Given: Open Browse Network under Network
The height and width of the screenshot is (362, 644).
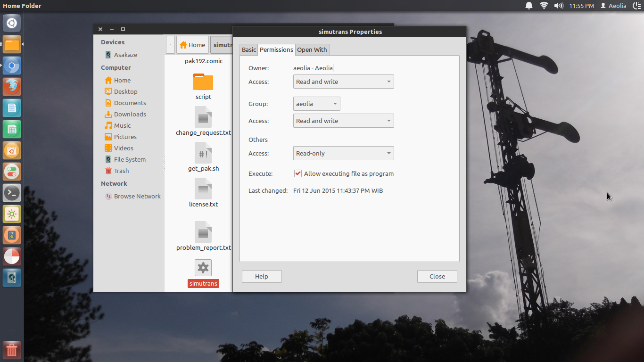Looking at the screenshot, I should tap(136, 196).
